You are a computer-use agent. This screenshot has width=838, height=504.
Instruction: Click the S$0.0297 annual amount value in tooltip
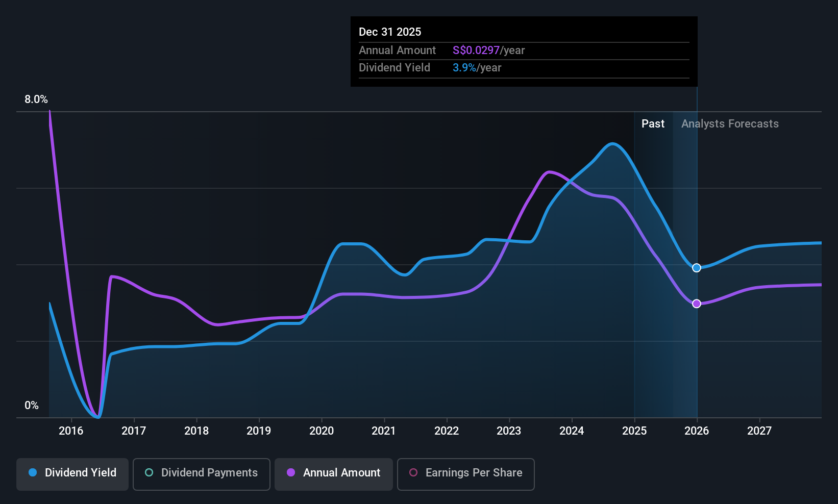pos(476,51)
